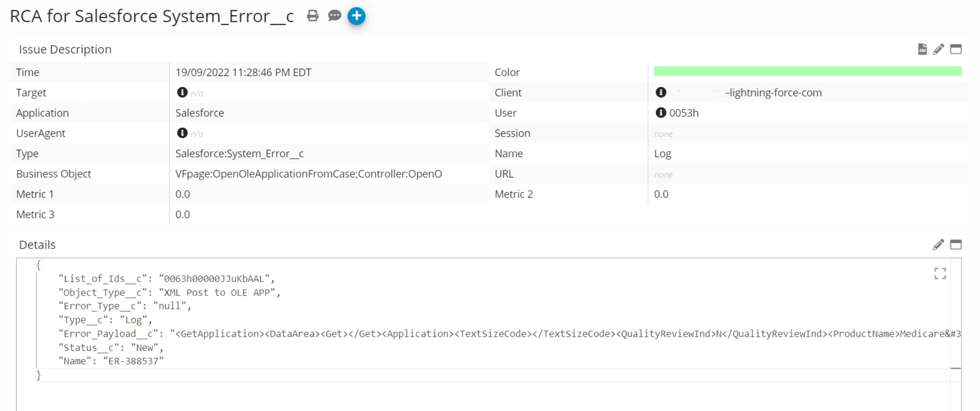Select the lightning-force-com client value

click(773, 93)
